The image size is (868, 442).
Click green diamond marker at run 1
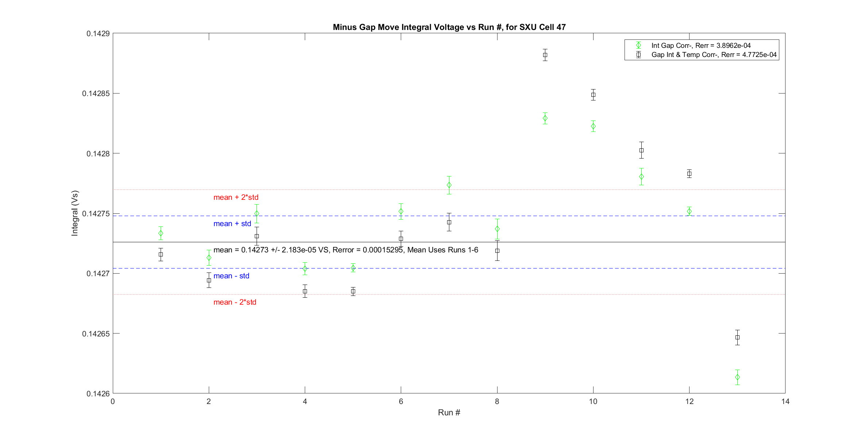pos(161,233)
